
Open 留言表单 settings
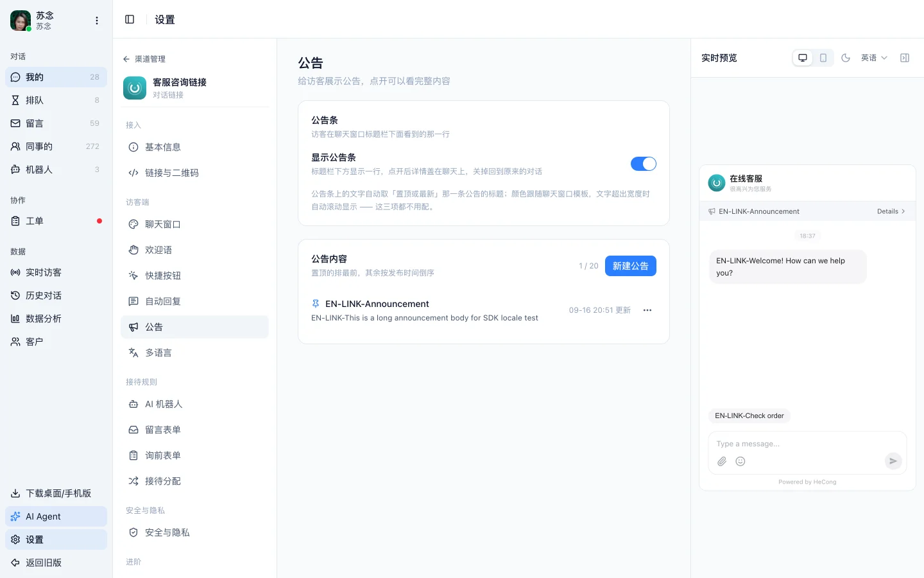tap(194, 430)
